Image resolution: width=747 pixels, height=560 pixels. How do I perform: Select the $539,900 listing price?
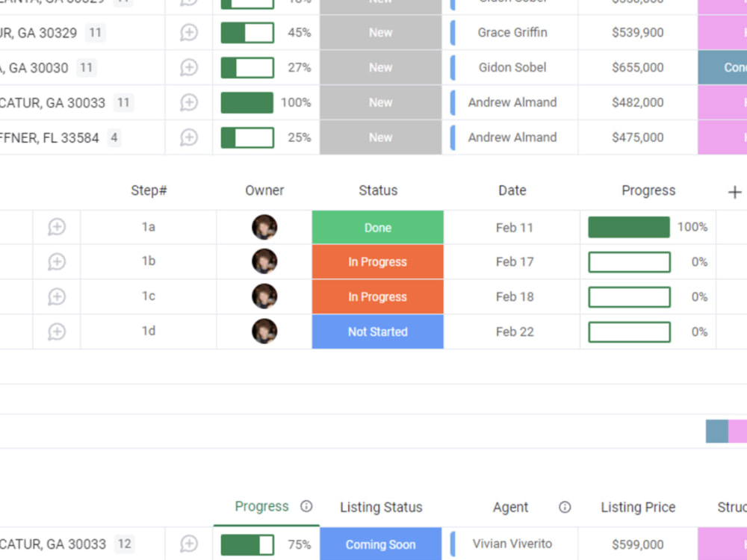pos(637,32)
